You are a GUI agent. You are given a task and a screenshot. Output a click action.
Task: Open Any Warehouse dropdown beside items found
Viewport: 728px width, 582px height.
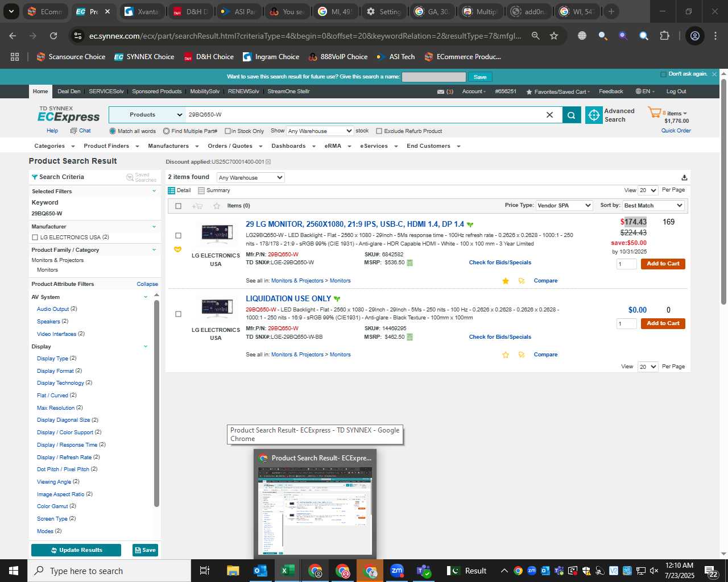(250, 178)
